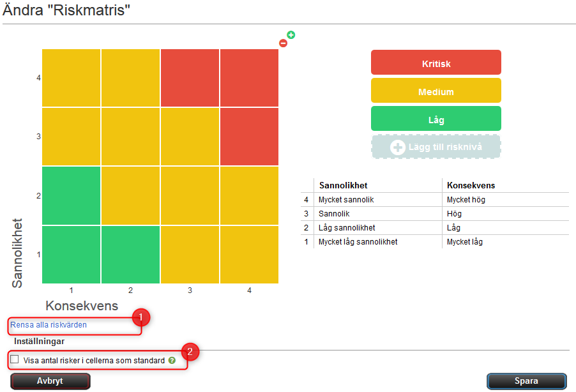Click the Låg sannolikhet table cell
Screen dimensions: 576x392
(x=347, y=228)
